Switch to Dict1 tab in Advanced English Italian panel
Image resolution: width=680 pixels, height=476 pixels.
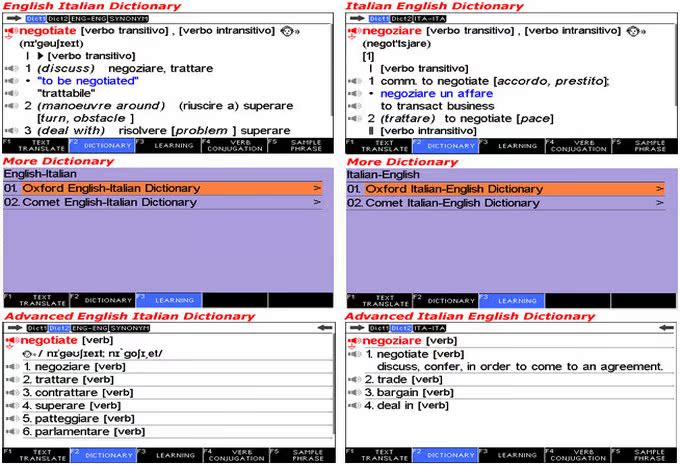[x=37, y=328]
